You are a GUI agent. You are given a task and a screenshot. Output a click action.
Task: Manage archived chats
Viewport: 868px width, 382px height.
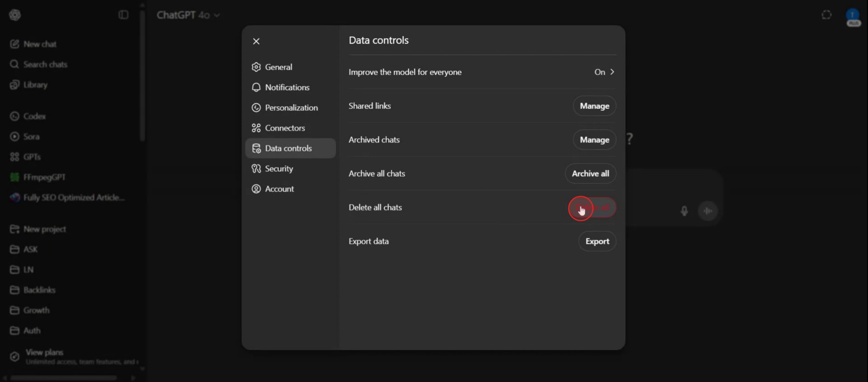[594, 140]
